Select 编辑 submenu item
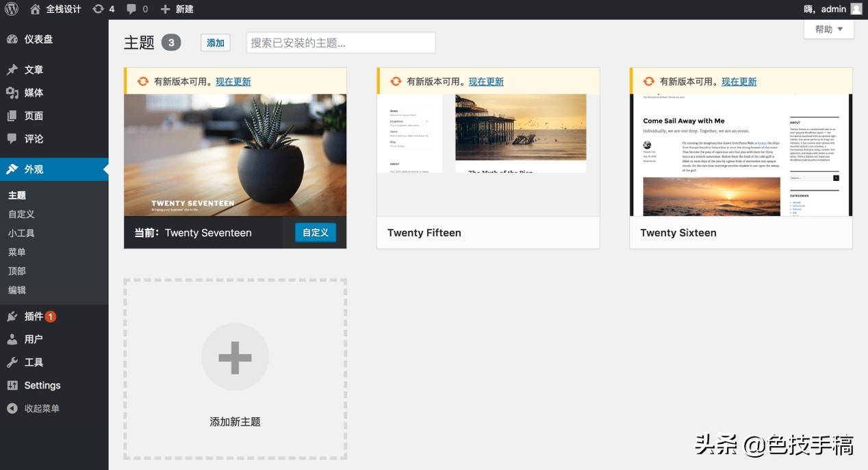The width and height of the screenshot is (868, 470). point(17,290)
